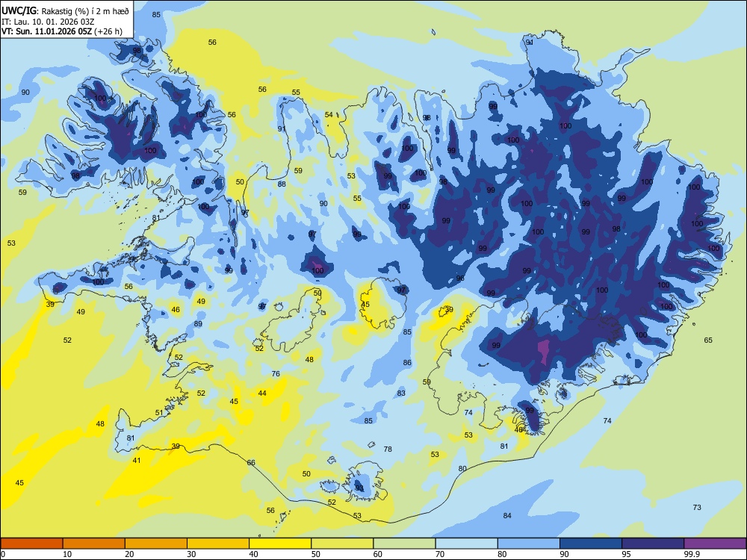Click the map value '51' on Reykjanes

pyautogui.click(x=159, y=413)
